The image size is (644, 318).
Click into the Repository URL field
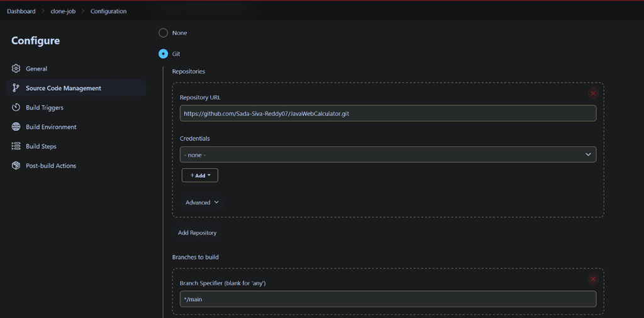(387, 113)
